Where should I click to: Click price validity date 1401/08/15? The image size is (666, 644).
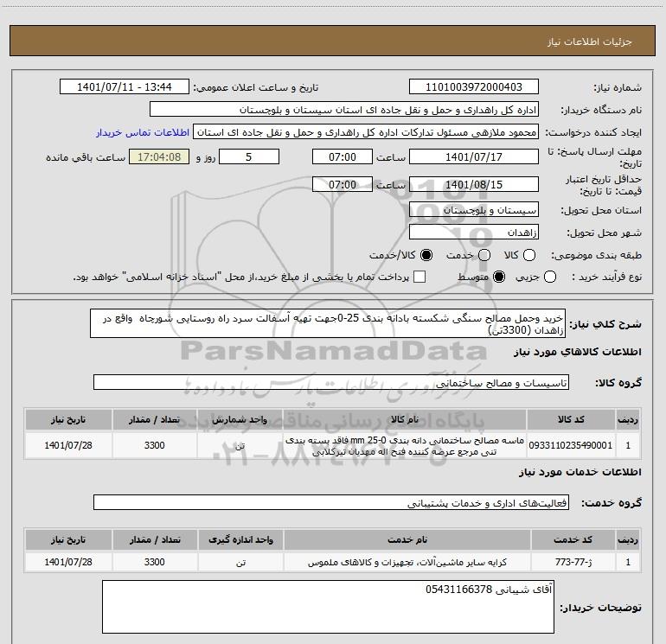(474, 184)
